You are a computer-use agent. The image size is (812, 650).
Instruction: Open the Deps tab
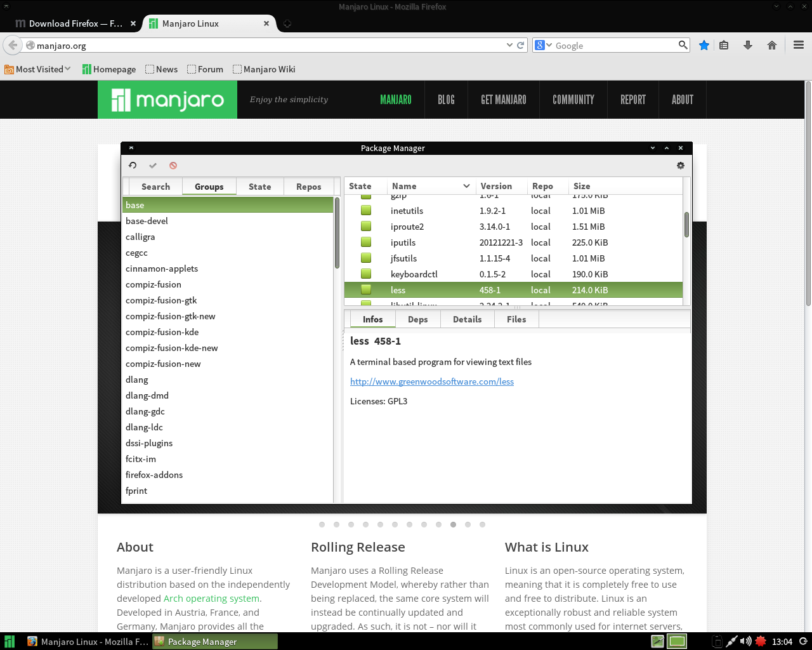(418, 319)
